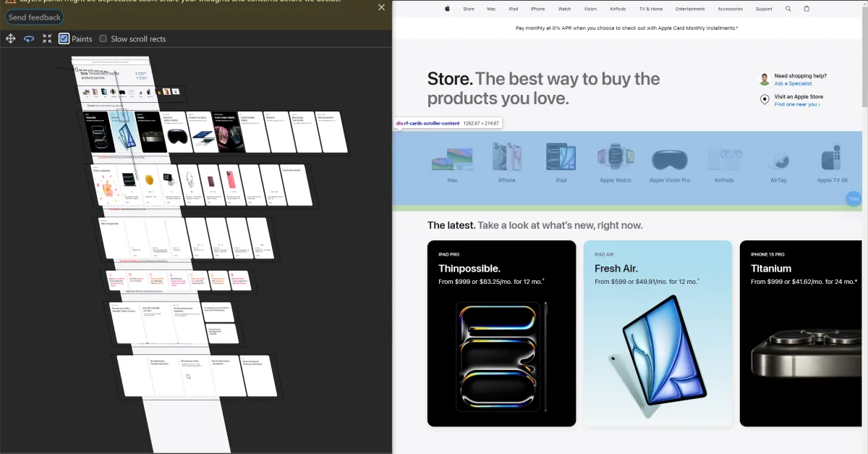The width and height of the screenshot is (868, 454).
Task: Select the Pan mode tool
Action: (11, 38)
